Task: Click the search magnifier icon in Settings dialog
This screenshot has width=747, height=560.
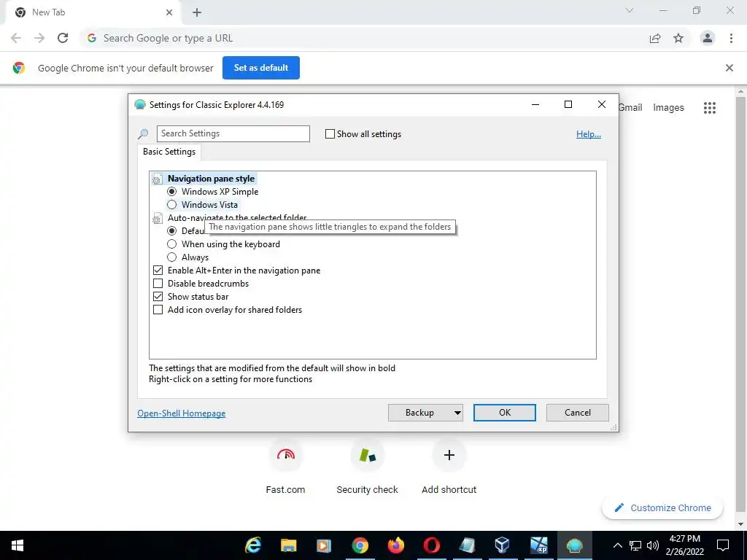Action: point(143,134)
